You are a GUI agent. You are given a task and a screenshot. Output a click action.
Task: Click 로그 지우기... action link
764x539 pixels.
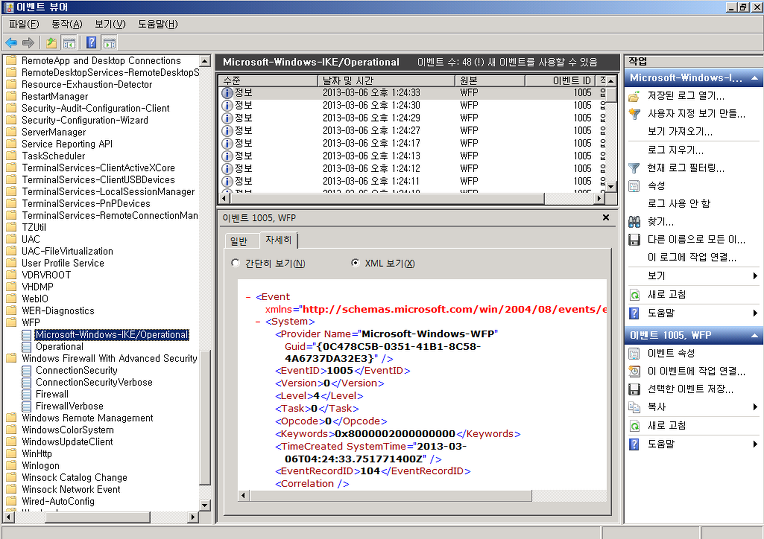click(x=675, y=150)
